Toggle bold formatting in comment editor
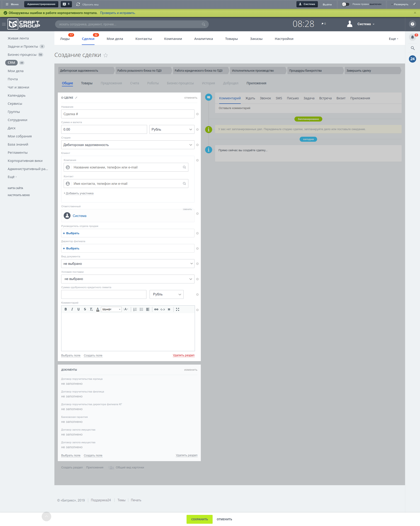Screen dimensions: 420x526 click(x=66, y=309)
